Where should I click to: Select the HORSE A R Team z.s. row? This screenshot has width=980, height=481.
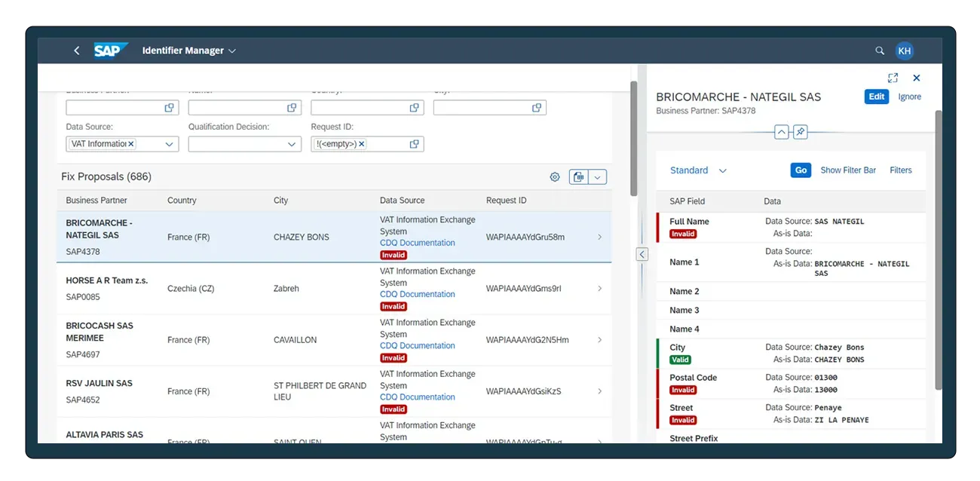point(334,289)
